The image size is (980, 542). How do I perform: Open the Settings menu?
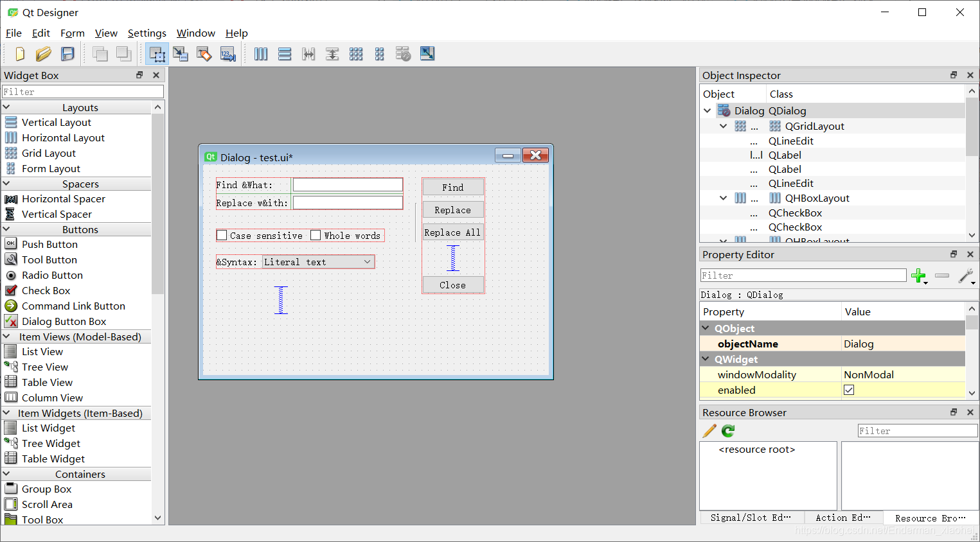pos(147,33)
